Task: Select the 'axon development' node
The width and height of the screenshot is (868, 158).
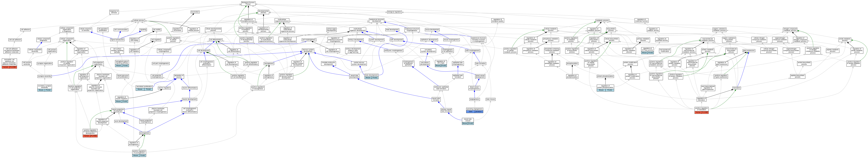Action: tap(121, 121)
